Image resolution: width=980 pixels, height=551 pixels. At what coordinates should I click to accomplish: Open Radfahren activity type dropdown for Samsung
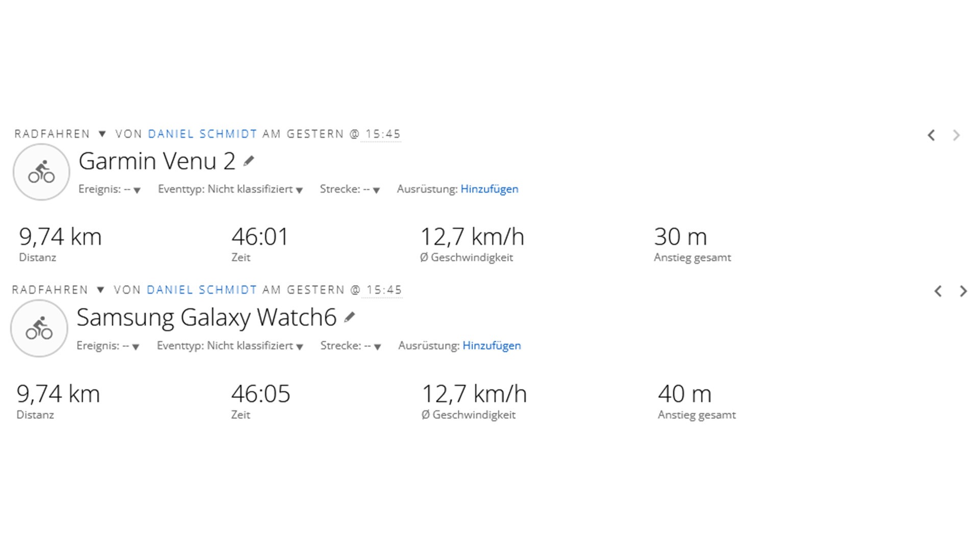[x=101, y=290]
